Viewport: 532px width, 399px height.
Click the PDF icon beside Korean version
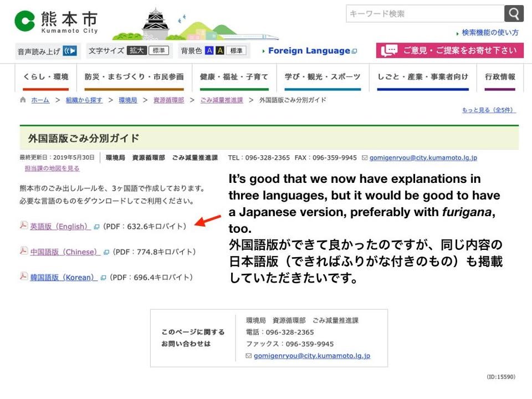pyautogui.click(x=24, y=277)
